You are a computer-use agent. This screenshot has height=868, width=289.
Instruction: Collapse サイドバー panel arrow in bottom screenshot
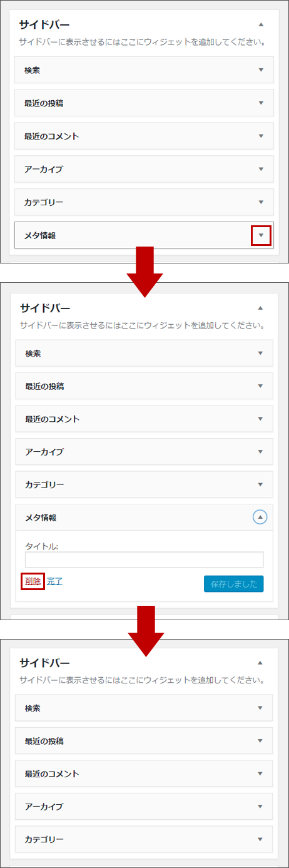pos(261,663)
